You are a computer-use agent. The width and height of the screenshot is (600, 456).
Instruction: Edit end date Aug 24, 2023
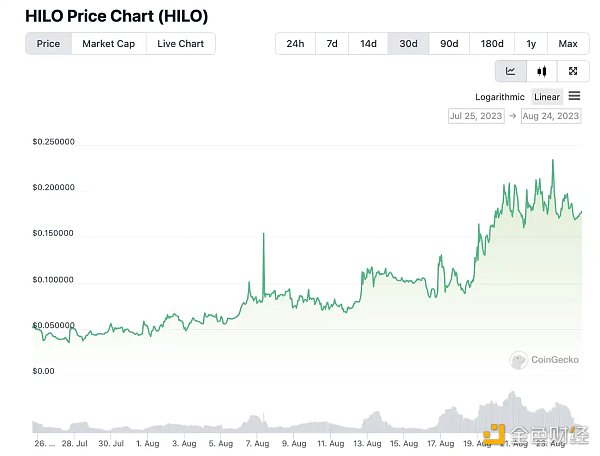click(x=551, y=116)
